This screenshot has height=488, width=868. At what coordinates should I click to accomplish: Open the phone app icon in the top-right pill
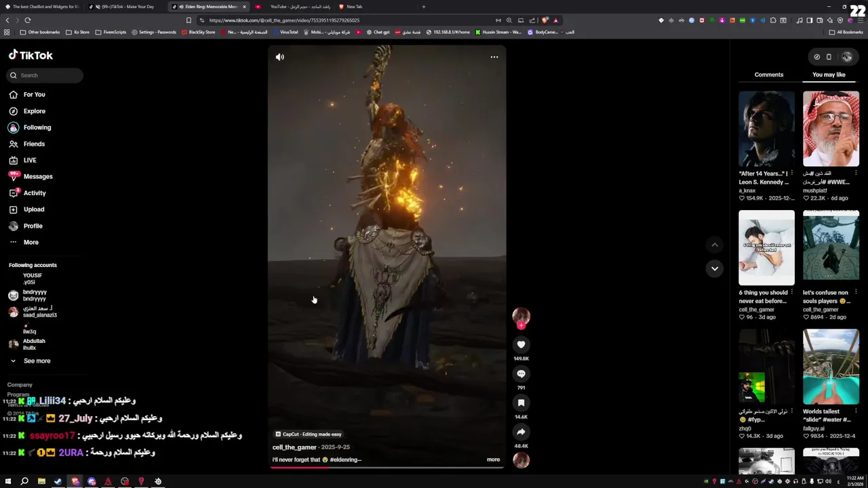[829, 57]
